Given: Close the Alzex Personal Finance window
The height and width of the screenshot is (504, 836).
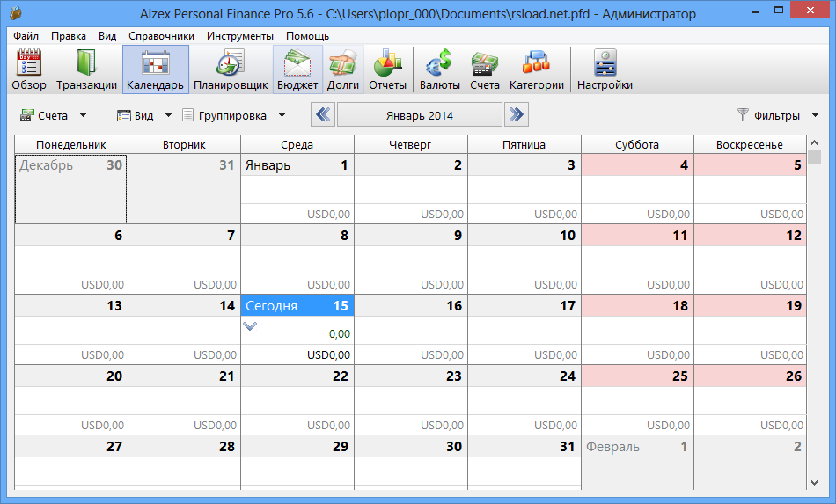Looking at the screenshot, I should (x=810, y=11).
